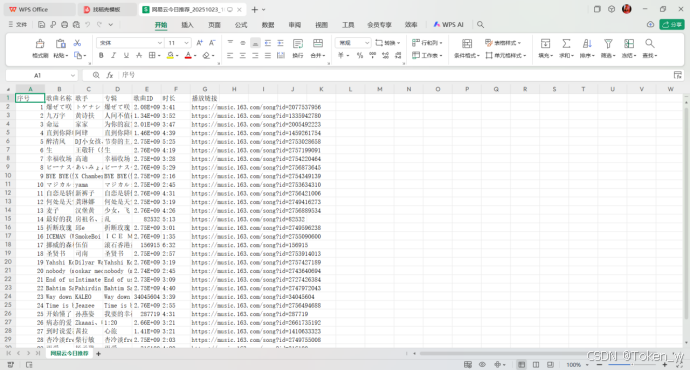The height and width of the screenshot is (370, 690).
Task: Expand the Name Box dropdown for A1
Action: (x=73, y=75)
